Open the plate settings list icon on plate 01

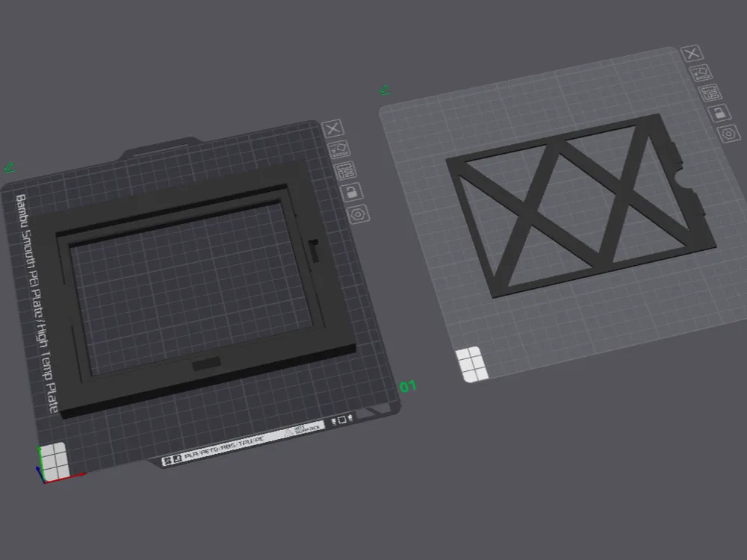coord(347,172)
